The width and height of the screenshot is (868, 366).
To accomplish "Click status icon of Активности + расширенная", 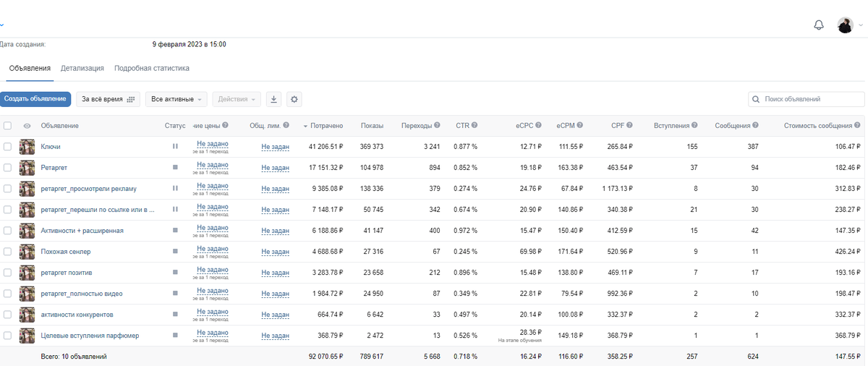I will tap(175, 231).
